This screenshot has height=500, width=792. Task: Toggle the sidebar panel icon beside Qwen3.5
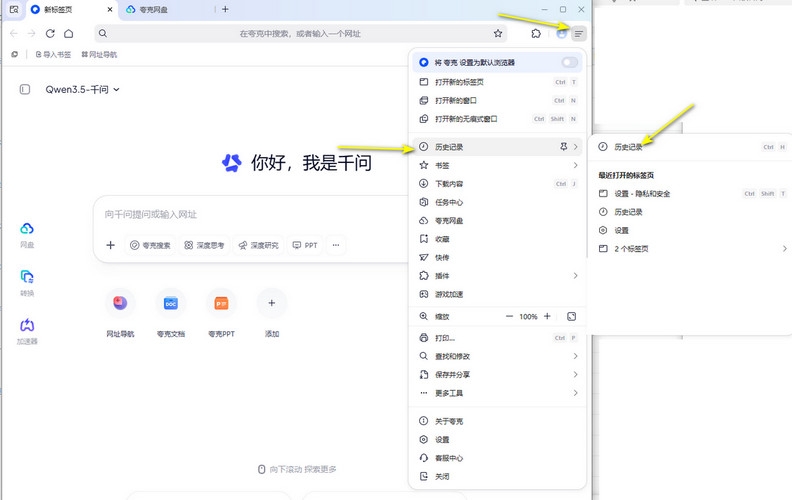(x=24, y=90)
